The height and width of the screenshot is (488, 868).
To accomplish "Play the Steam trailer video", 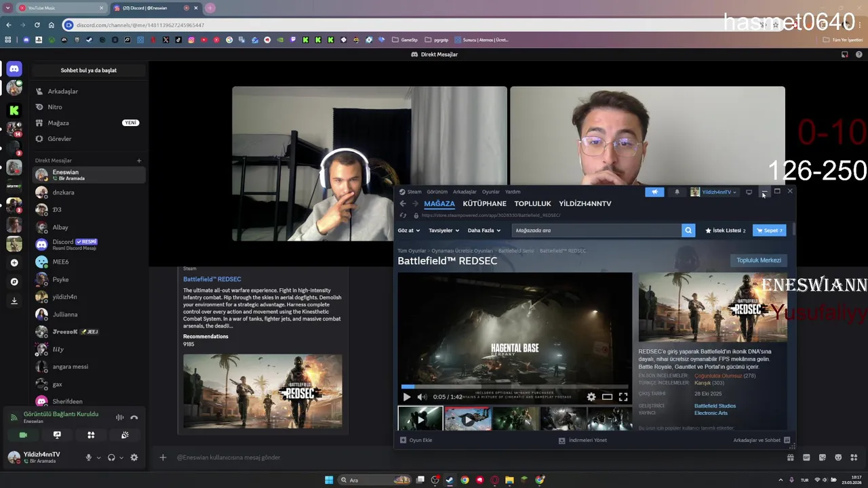I will (x=407, y=397).
